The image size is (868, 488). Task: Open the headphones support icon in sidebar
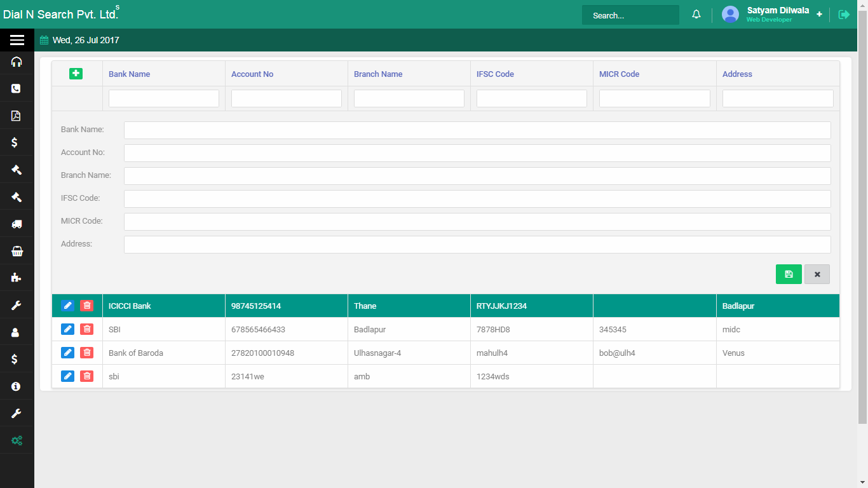coord(17,62)
